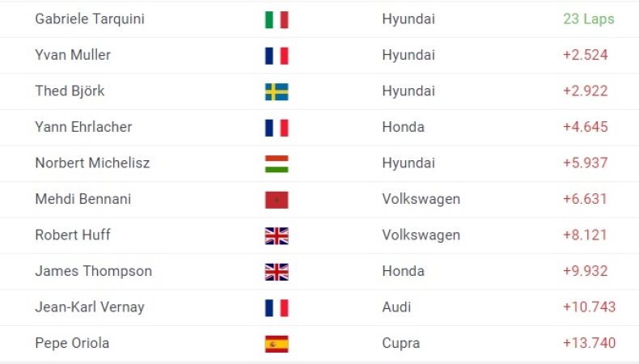
Task: Select driver name Yvan Muller
Action: (73, 55)
